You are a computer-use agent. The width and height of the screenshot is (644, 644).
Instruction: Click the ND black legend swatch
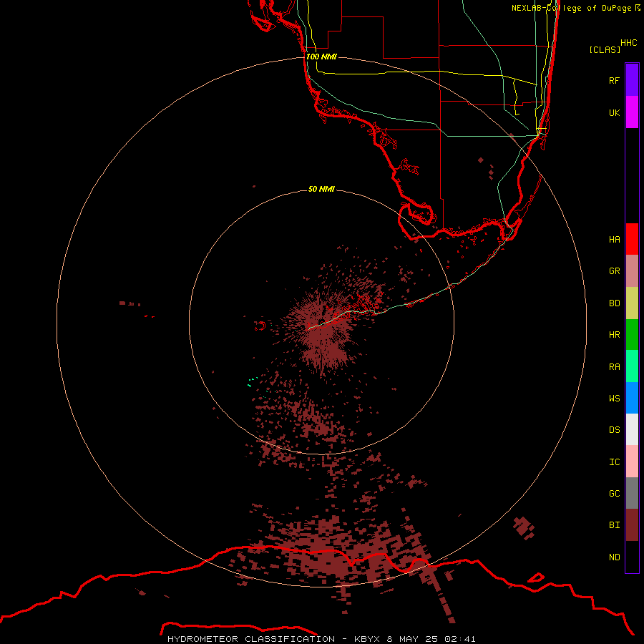632,557
